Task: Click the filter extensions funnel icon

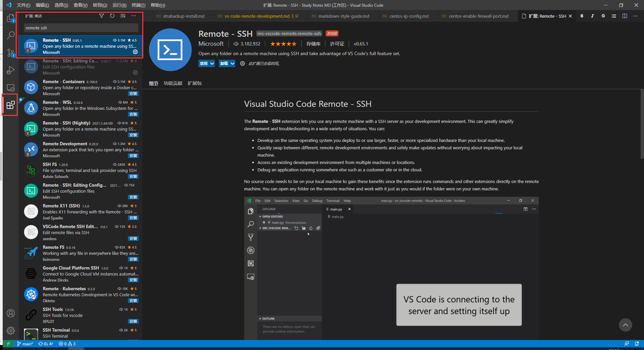Action: tap(102, 16)
